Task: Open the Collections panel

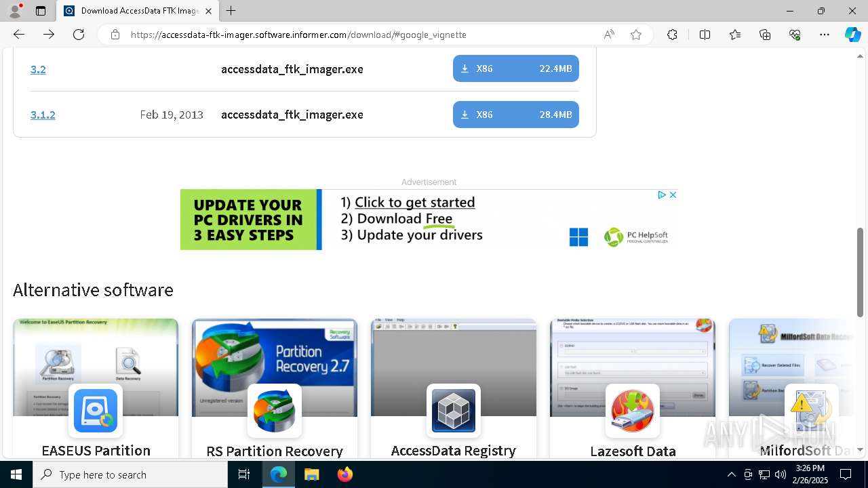Action: 765,35
